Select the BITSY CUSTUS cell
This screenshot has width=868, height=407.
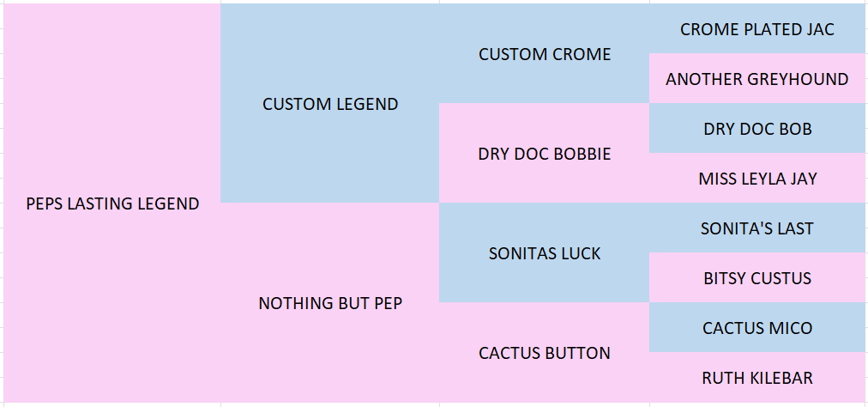coord(758,278)
